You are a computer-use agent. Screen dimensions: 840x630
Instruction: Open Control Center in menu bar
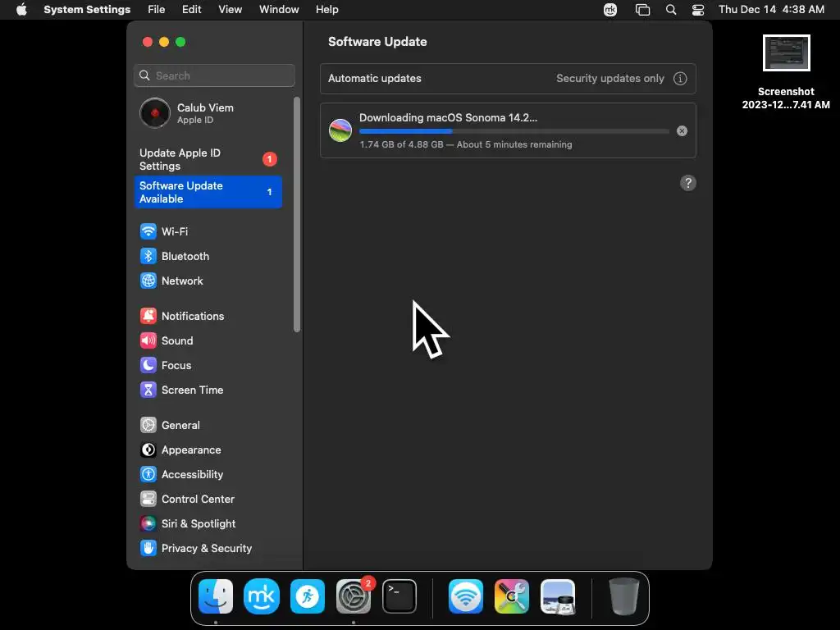point(698,10)
